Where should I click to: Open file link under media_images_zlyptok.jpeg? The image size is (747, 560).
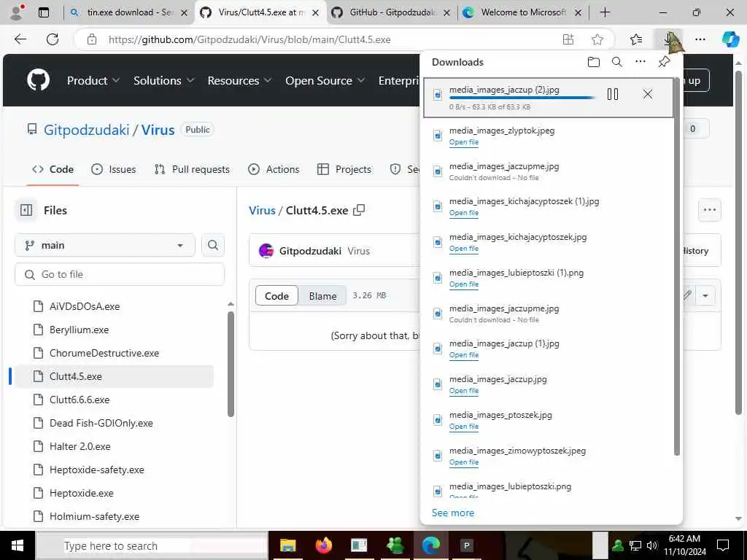point(463,142)
